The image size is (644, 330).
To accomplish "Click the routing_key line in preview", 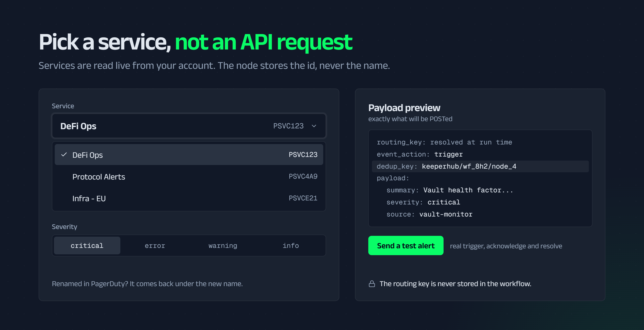I will pos(444,142).
